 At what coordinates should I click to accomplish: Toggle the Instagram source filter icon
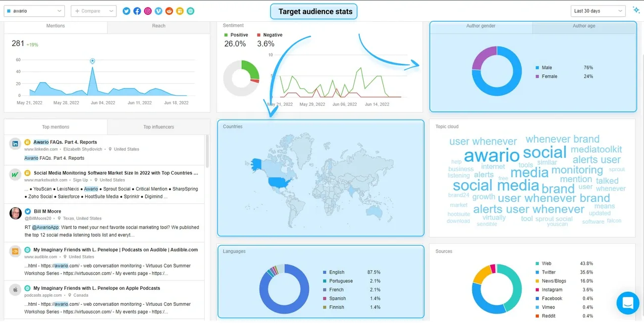pyautogui.click(x=148, y=11)
